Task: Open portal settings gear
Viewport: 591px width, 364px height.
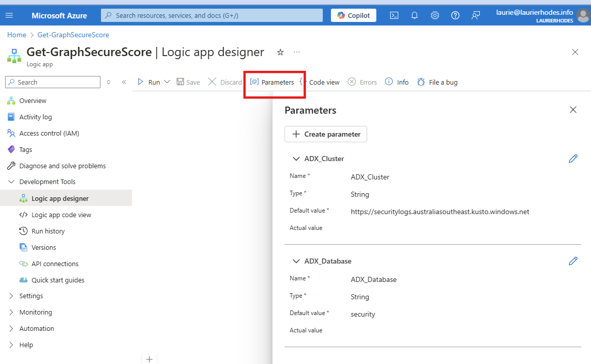Action: (435, 15)
